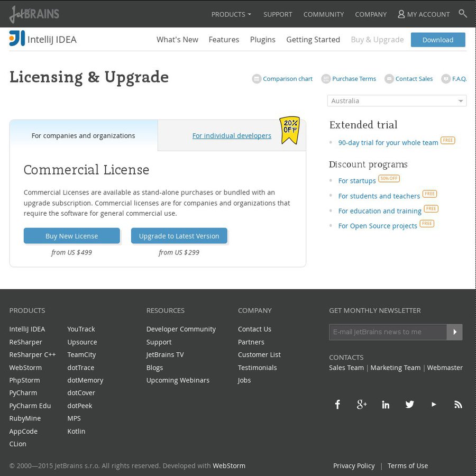Open JetBrains TV resource link
Screen dimensions: 476x476
pos(165,354)
